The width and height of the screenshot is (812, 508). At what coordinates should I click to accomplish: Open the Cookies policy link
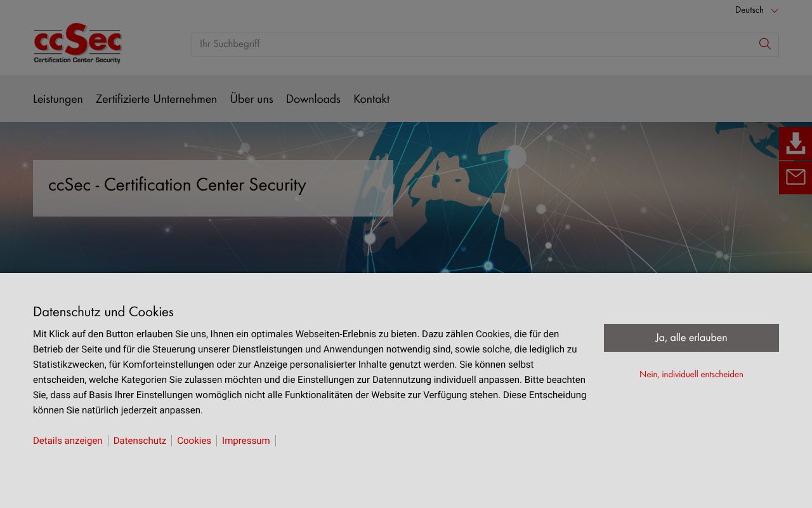(193, 440)
